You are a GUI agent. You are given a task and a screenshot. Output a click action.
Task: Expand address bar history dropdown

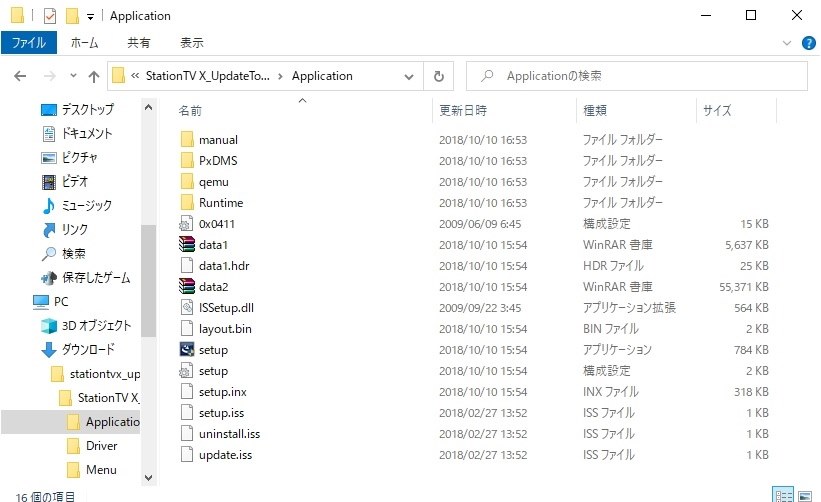tap(409, 76)
